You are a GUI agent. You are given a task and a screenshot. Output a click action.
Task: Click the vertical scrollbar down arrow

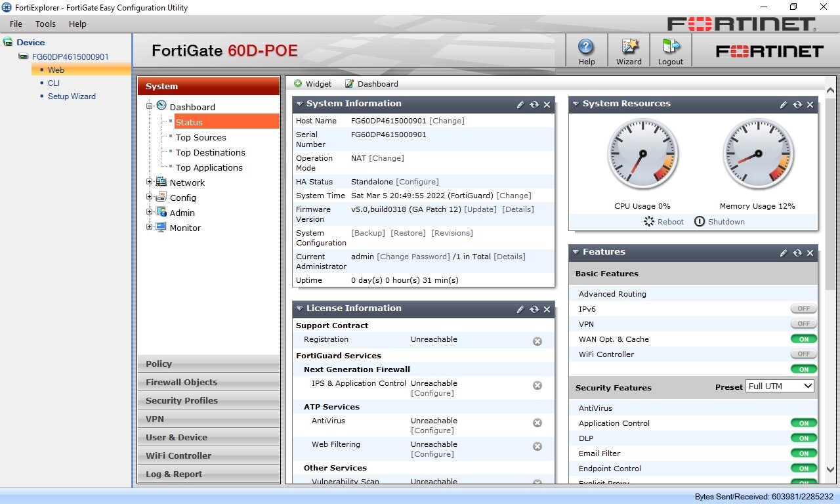[830, 469]
